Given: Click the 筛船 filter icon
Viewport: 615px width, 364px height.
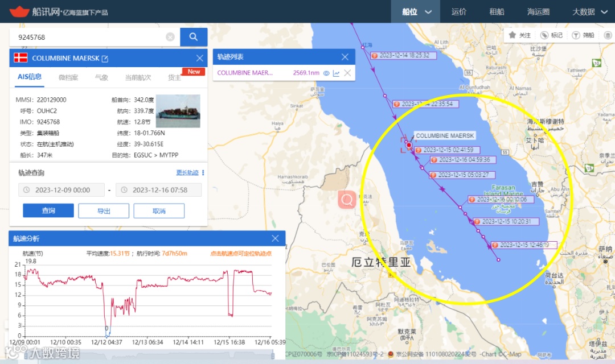Looking at the screenshot, I should [x=575, y=35].
